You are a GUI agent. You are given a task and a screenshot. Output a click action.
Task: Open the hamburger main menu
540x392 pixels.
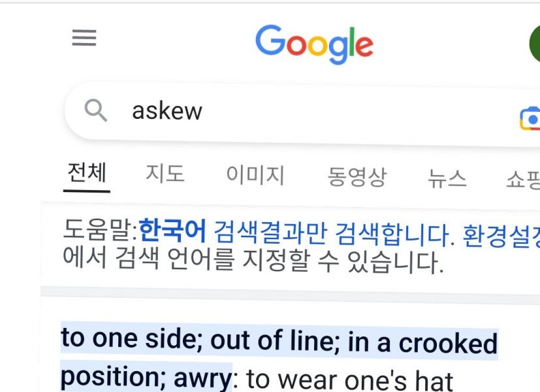click(84, 38)
